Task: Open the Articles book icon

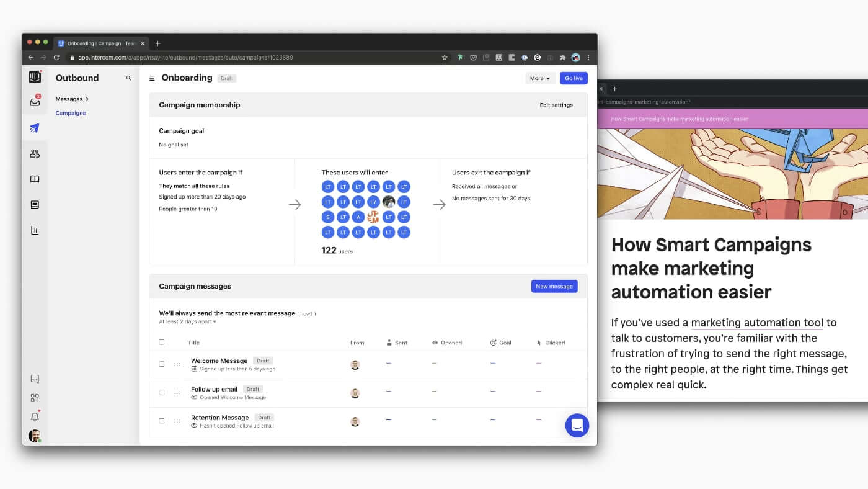Action: [x=35, y=179]
